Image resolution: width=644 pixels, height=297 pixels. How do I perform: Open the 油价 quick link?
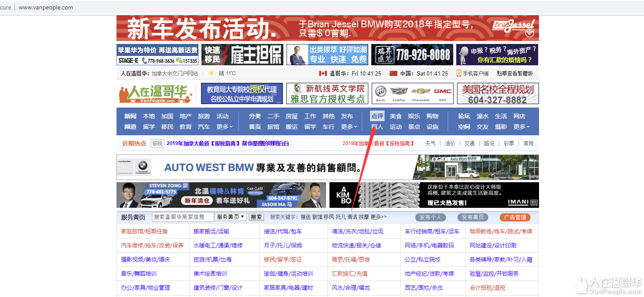point(450,143)
